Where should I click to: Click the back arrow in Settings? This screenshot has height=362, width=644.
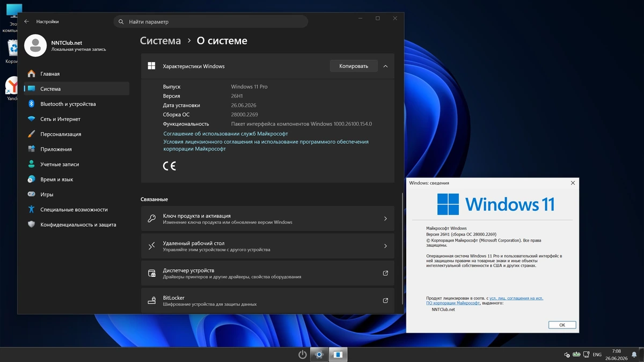click(x=27, y=21)
